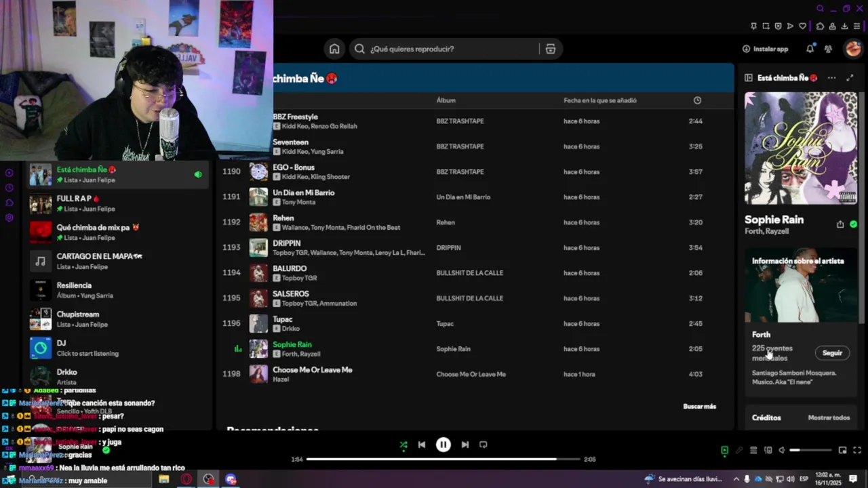This screenshot has width=868, height=488.
Task: Open the profile avatar menu
Action: click(x=852, y=49)
